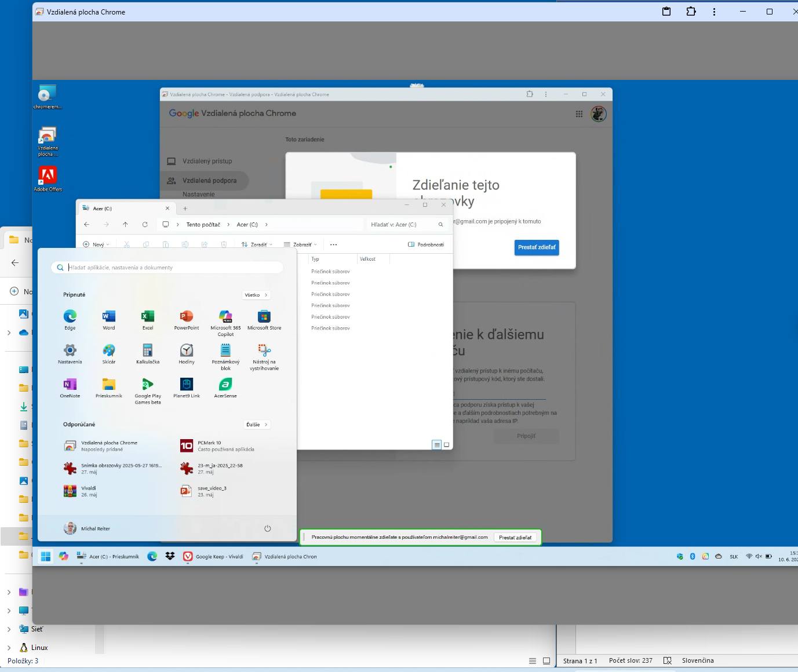The image size is (798, 672).
Task: Launch Nástroj na vystrihovanie snipping tool
Action: pyautogui.click(x=264, y=351)
